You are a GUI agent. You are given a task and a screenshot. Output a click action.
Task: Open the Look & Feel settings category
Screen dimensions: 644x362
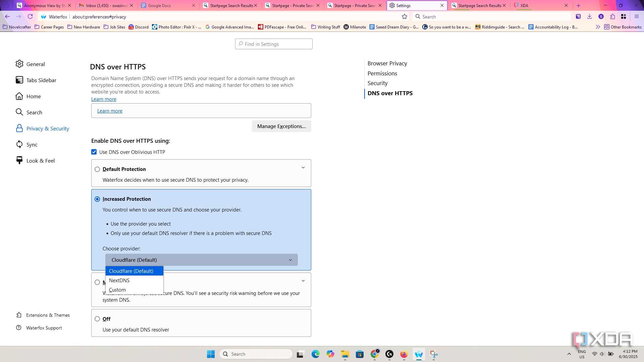pos(35,161)
